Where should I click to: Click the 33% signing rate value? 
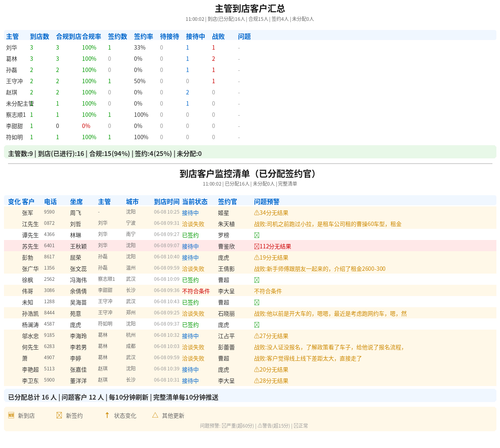[140, 48]
